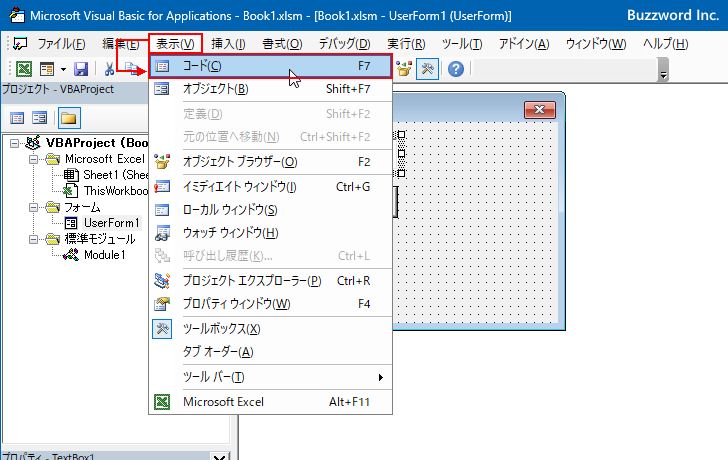Click the Object Browser toolbar icon

tap(404, 69)
